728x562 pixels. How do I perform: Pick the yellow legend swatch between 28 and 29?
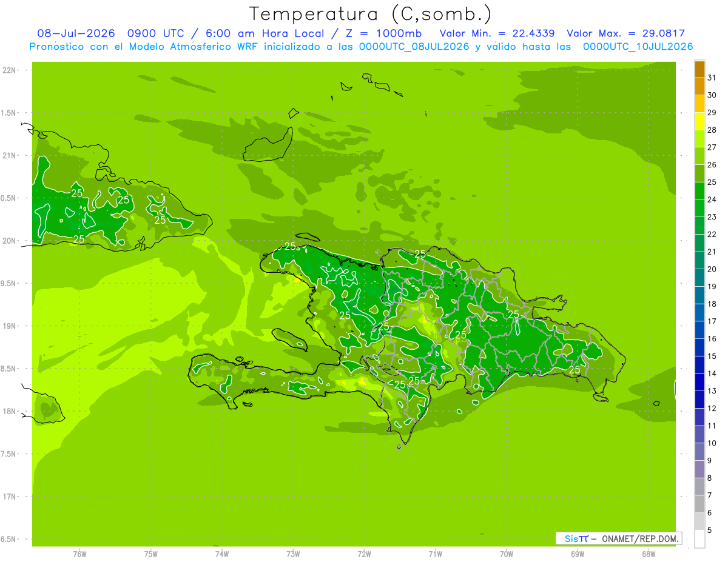(x=699, y=121)
